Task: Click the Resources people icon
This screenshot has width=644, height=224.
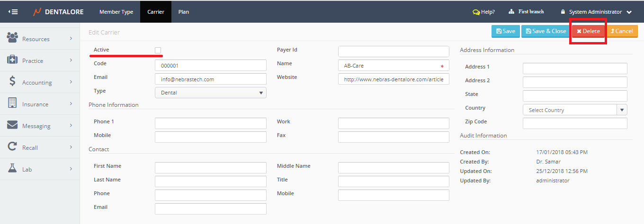Action: (x=13, y=37)
